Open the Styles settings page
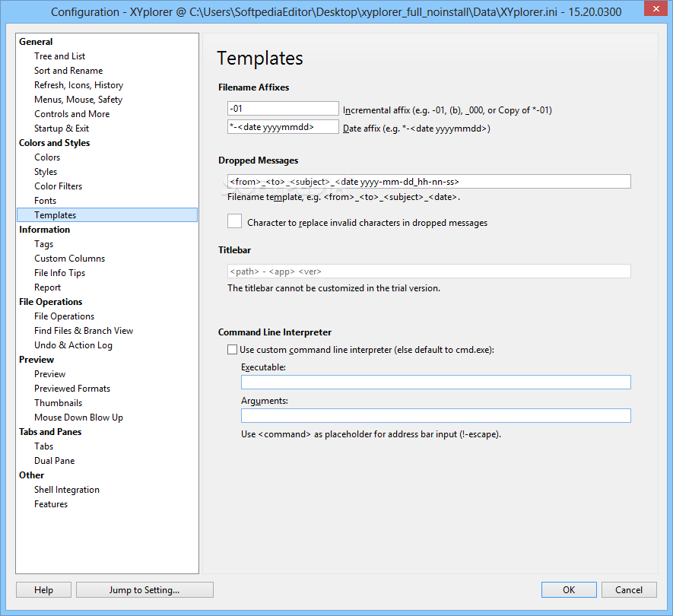The width and height of the screenshot is (673, 616). [46, 172]
